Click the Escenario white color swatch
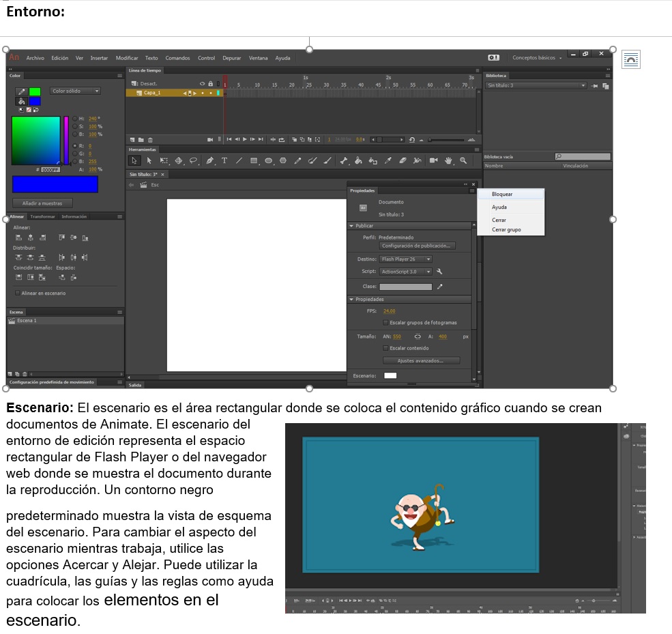Image resolution: width=672 pixels, height=634 pixels. tap(390, 375)
